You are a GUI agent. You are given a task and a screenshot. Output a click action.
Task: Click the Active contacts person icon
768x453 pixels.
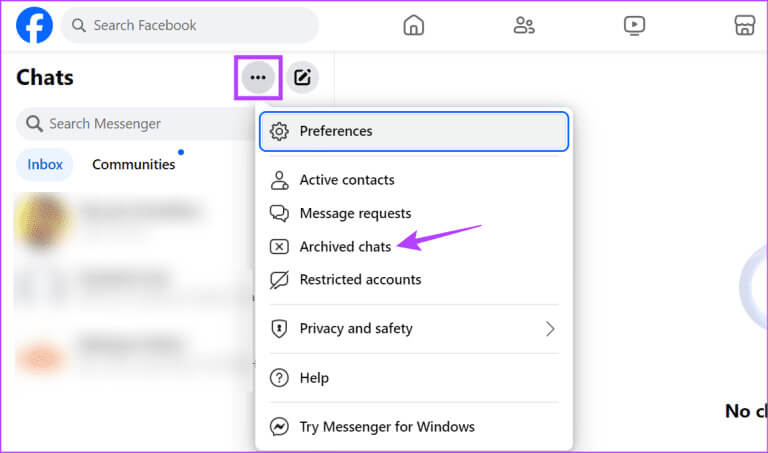pyautogui.click(x=279, y=180)
